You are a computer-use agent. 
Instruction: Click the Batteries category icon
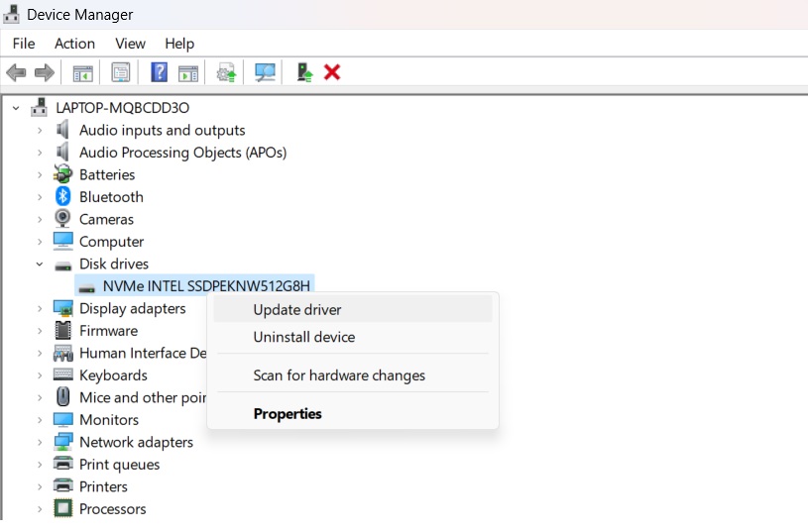pos(62,174)
